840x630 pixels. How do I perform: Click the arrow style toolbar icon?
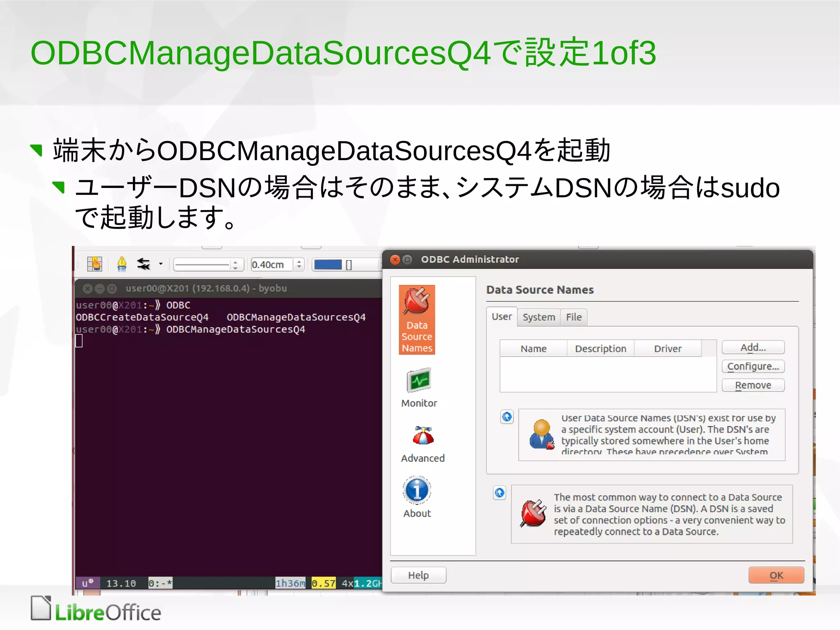144,264
